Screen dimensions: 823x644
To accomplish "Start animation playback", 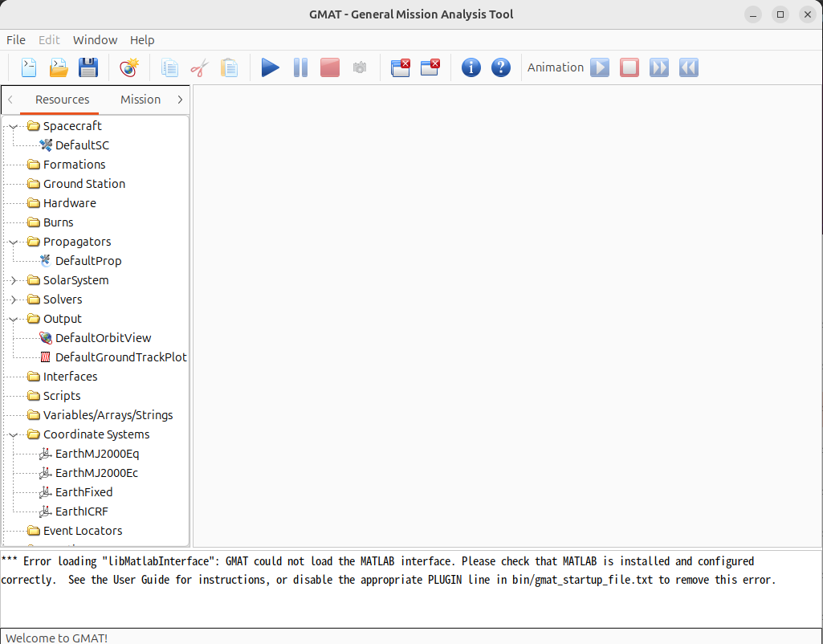I will pos(600,67).
